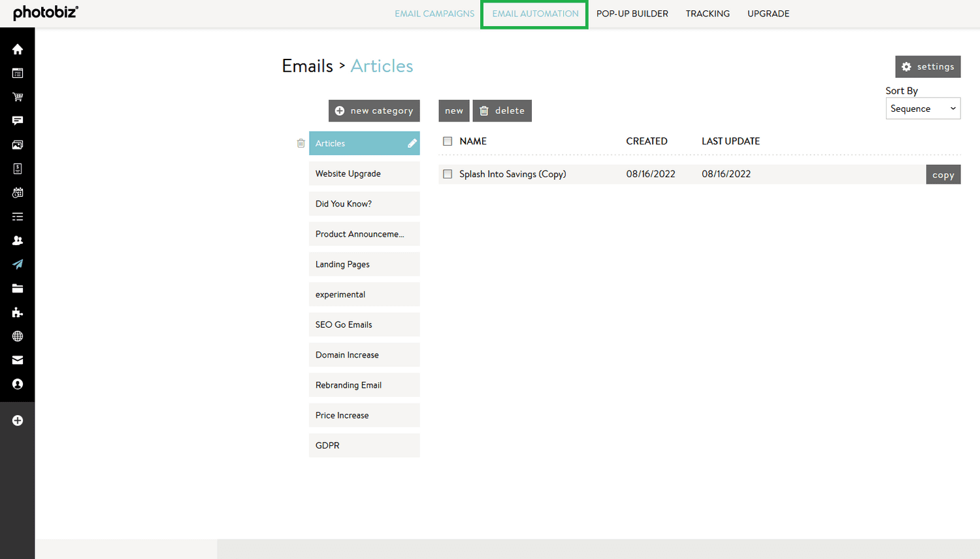
Task: Open the invoice billing document icon
Action: pyautogui.click(x=18, y=168)
